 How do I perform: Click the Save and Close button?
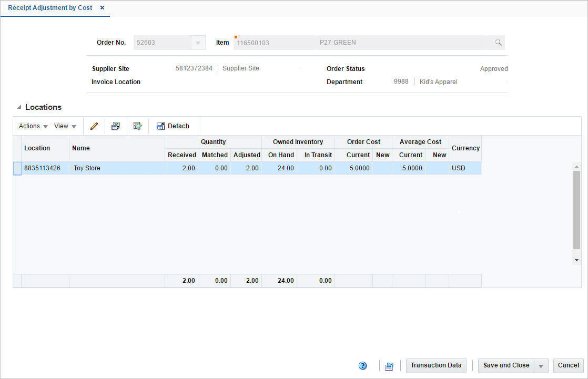(x=505, y=365)
